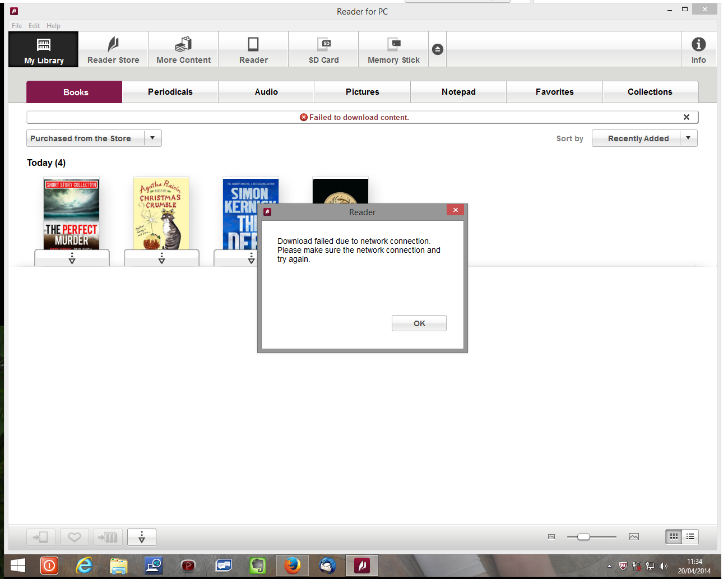Dismiss the Failed to download content banner
The image size is (728, 579).
coord(687,117)
